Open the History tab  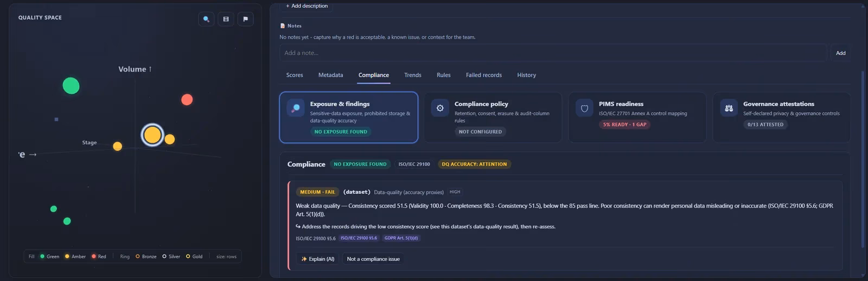pyautogui.click(x=526, y=75)
